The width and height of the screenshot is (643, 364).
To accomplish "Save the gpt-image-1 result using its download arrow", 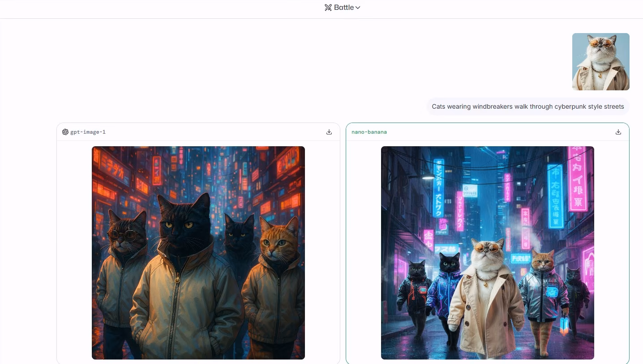I will pos(329,131).
